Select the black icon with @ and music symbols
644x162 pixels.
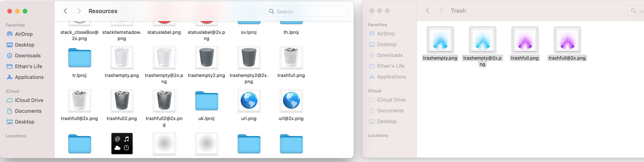coord(122,144)
